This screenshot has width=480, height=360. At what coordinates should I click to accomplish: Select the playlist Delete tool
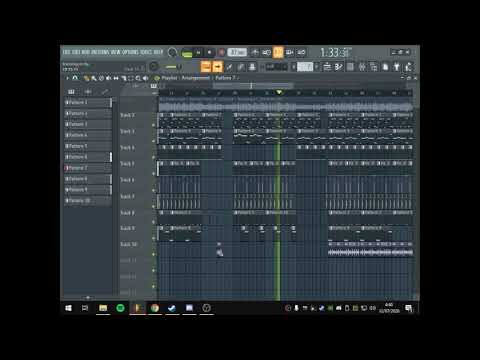pyautogui.click(x=101, y=78)
